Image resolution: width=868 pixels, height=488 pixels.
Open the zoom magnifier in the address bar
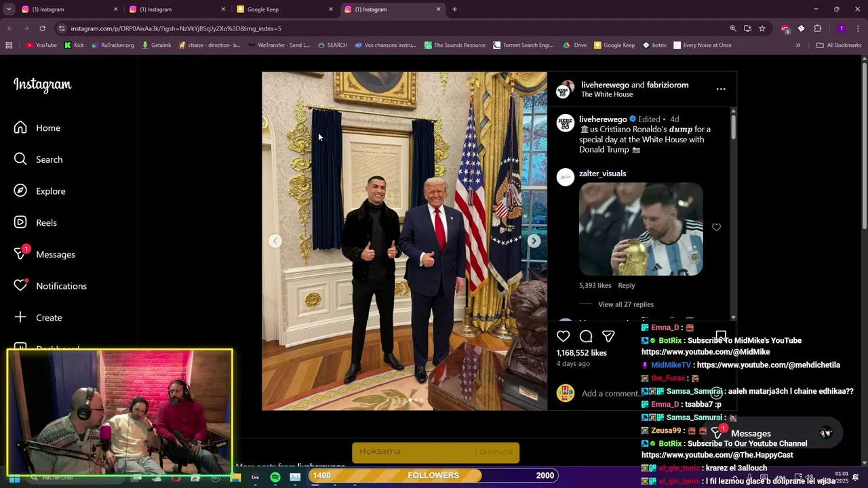click(732, 28)
